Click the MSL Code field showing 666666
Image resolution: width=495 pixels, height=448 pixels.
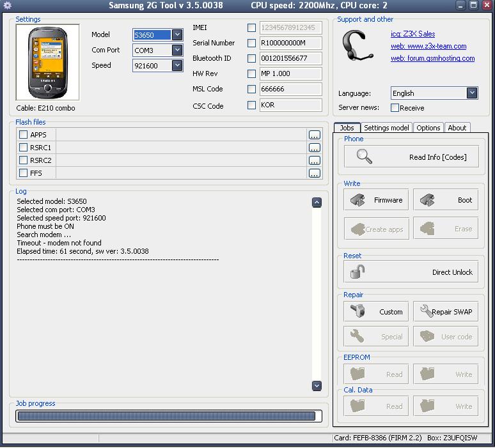(x=290, y=89)
